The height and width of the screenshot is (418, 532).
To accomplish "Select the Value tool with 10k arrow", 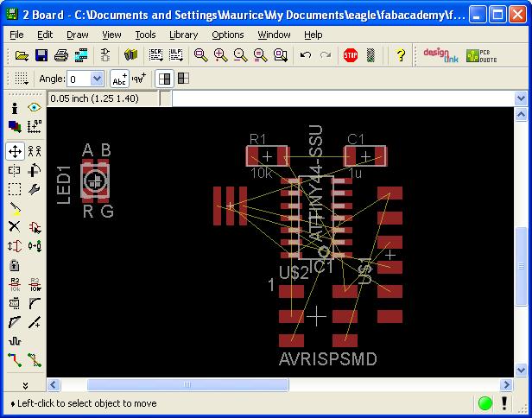I will tap(35, 284).
